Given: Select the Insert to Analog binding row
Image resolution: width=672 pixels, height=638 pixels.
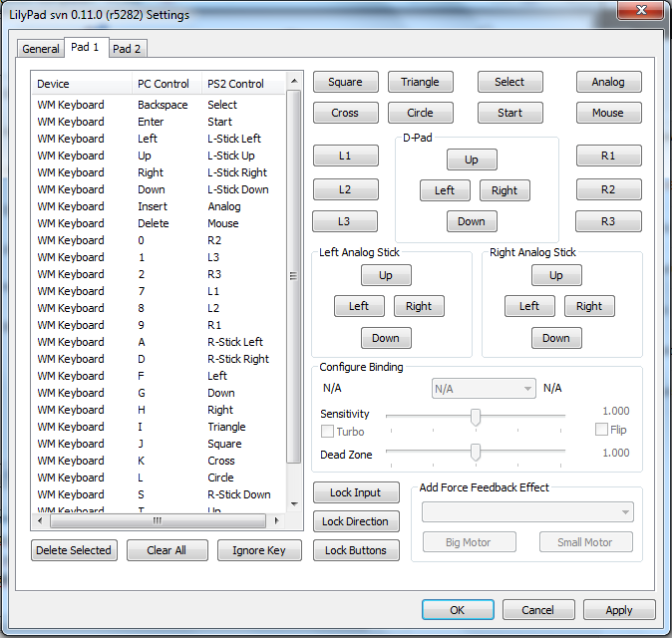Looking at the screenshot, I should 159,206.
